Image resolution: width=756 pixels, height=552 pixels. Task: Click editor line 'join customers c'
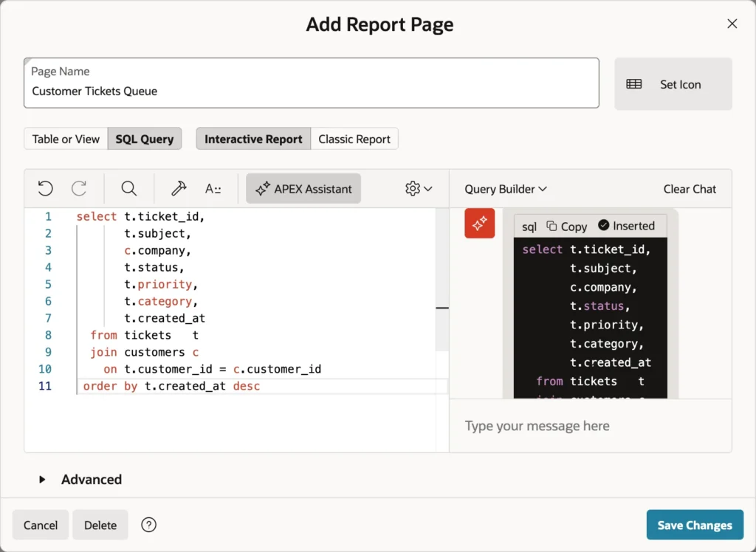tap(144, 353)
